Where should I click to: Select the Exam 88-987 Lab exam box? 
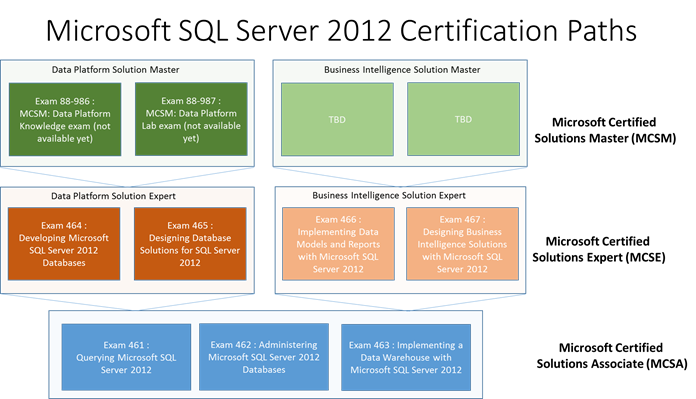pyautogui.click(x=191, y=119)
